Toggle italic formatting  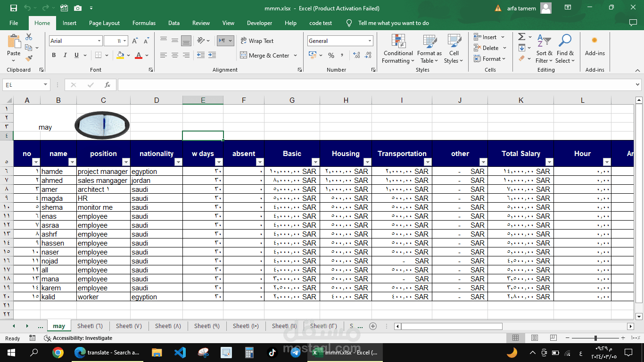pos(65,55)
